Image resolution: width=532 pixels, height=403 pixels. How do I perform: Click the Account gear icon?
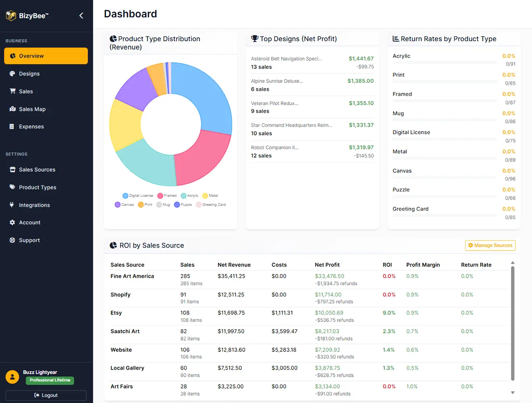pyautogui.click(x=12, y=222)
